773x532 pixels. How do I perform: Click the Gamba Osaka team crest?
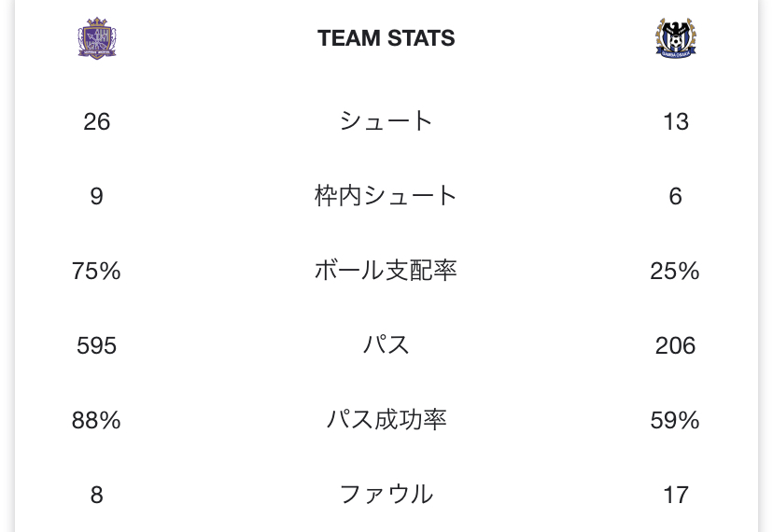point(675,38)
